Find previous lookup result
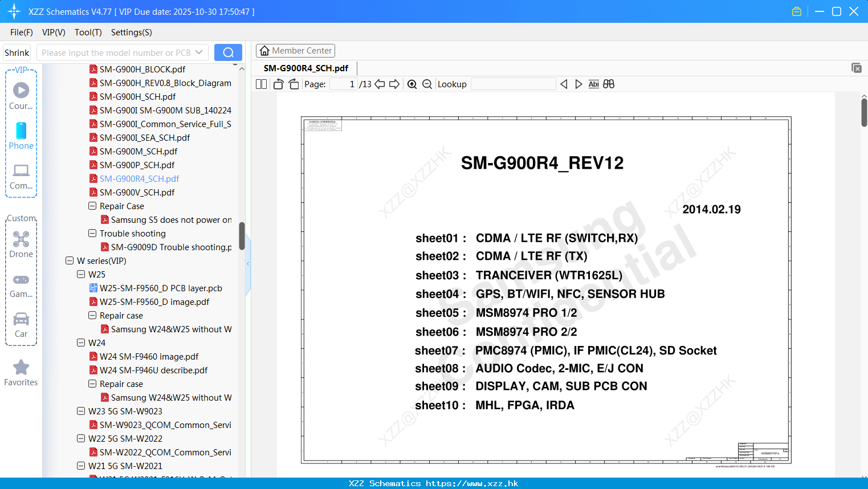Image resolution: width=868 pixels, height=489 pixels. (x=564, y=84)
